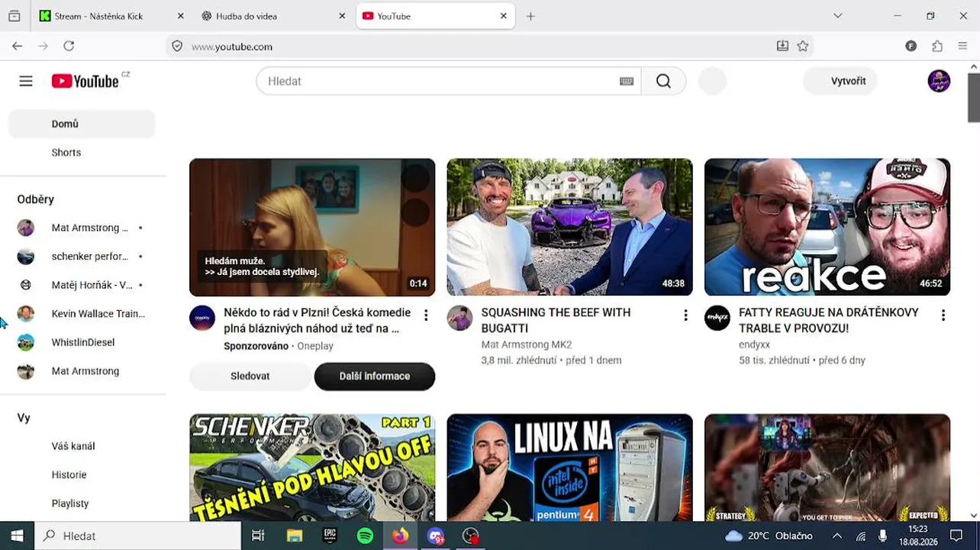Image resolution: width=980 pixels, height=550 pixels.
Task: Open Matěj Horňák subscription channel
Action: click(82, 285)
